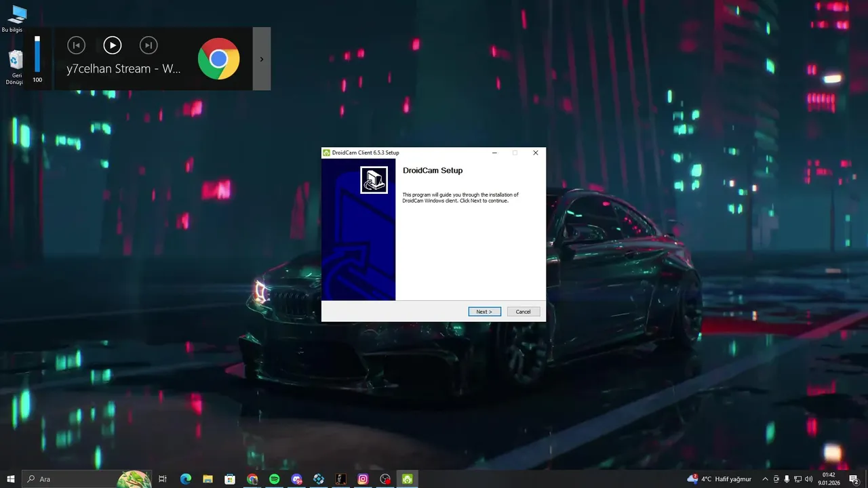Adjust the volume slider at 100

[x=37, y=54]
